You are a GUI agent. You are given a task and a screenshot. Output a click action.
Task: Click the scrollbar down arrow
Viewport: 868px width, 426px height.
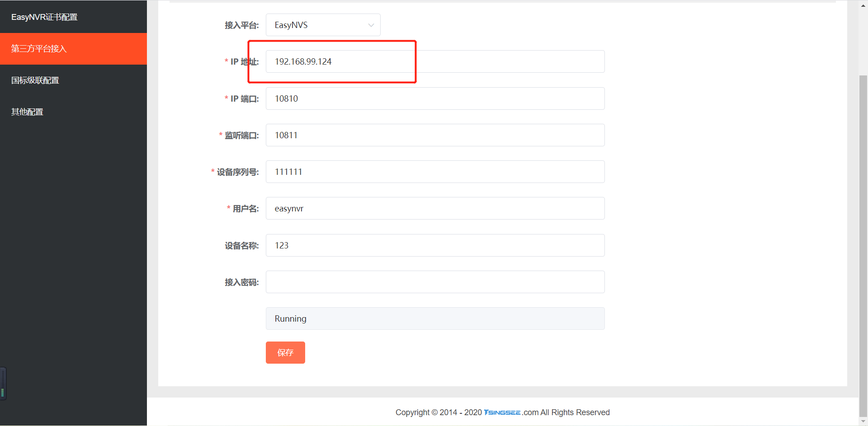click(863, 421)
